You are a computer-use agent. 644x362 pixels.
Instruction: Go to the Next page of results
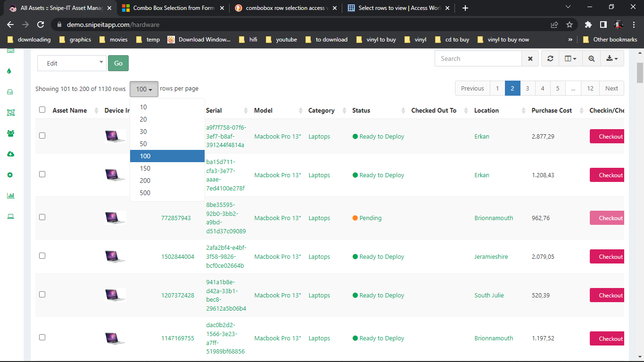pyautogui.click(x=611, y=88)
